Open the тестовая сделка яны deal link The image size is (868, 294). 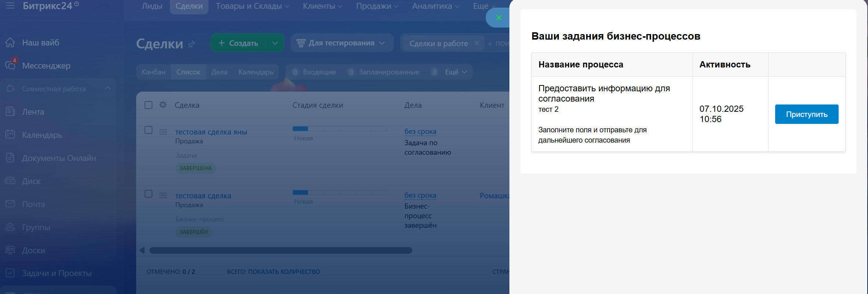(211, 132)
